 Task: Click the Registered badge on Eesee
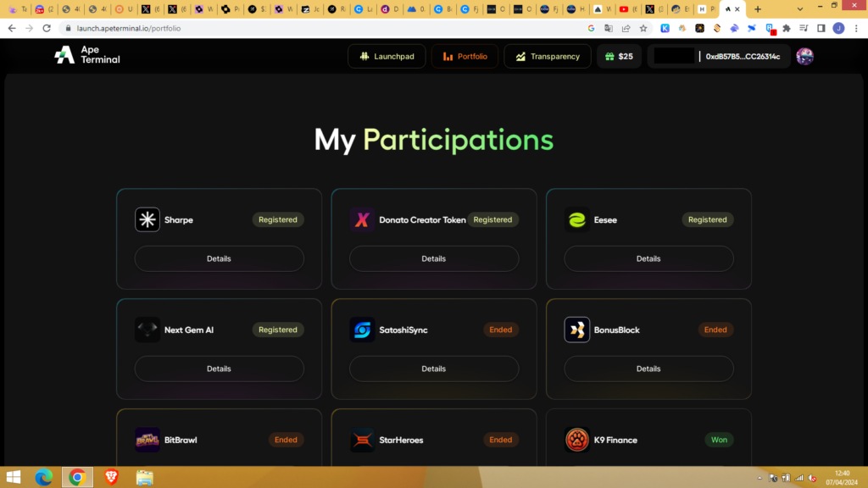pyautogui.click(x=708, y=219)
